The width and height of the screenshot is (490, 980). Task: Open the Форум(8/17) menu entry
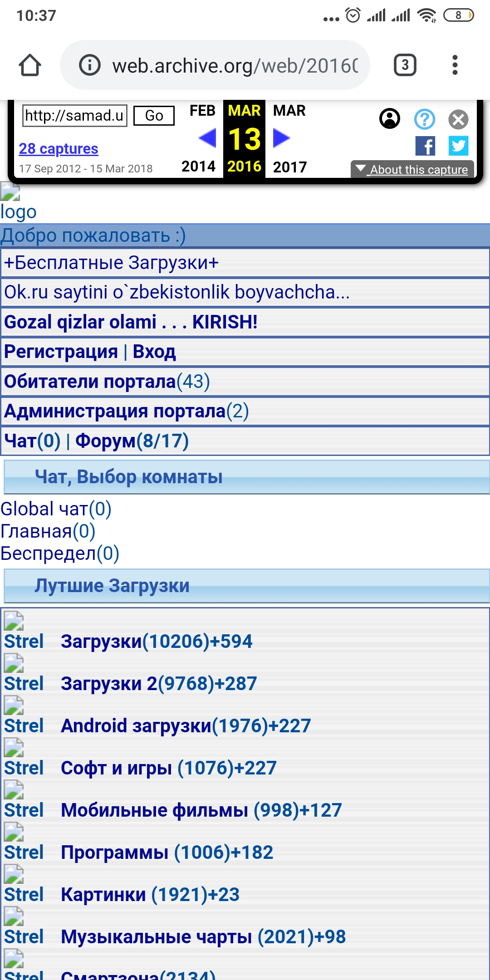tap(132, 441)
